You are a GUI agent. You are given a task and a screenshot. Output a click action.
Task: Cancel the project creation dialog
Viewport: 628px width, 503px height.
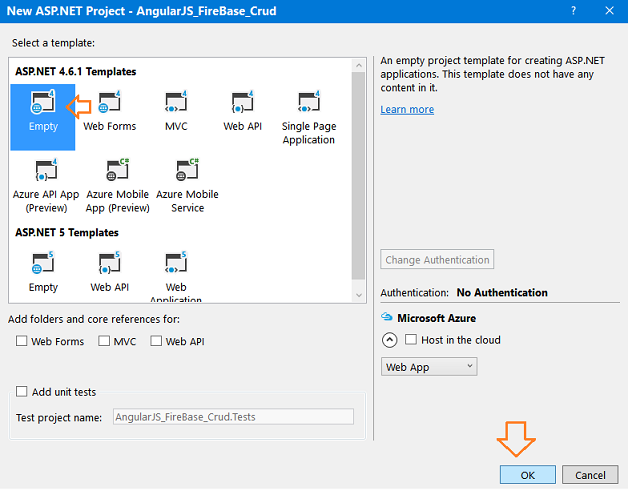[590, 475]
